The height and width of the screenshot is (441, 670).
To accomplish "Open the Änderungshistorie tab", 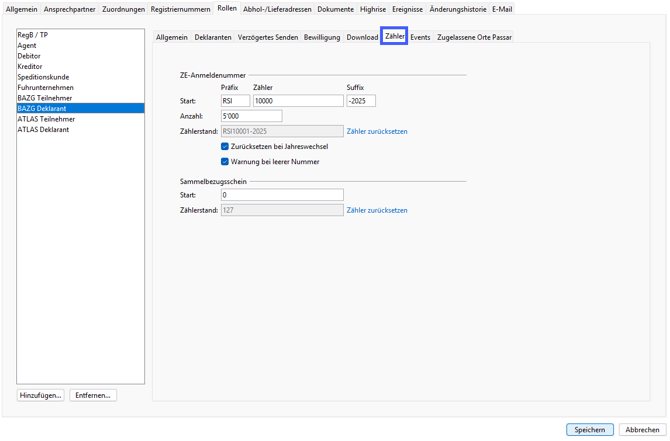I will coord(458,9).
